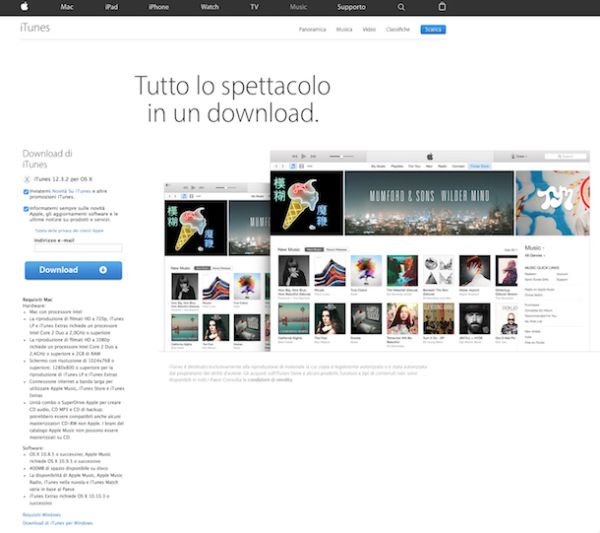Switch to the Panoramica tab
This screenshot has width=600, height=533.
tap(313, 30)
